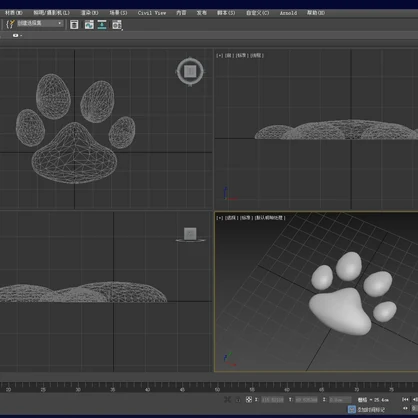
Task: Click the teal toolbar icon
Action: pos(102,25)
